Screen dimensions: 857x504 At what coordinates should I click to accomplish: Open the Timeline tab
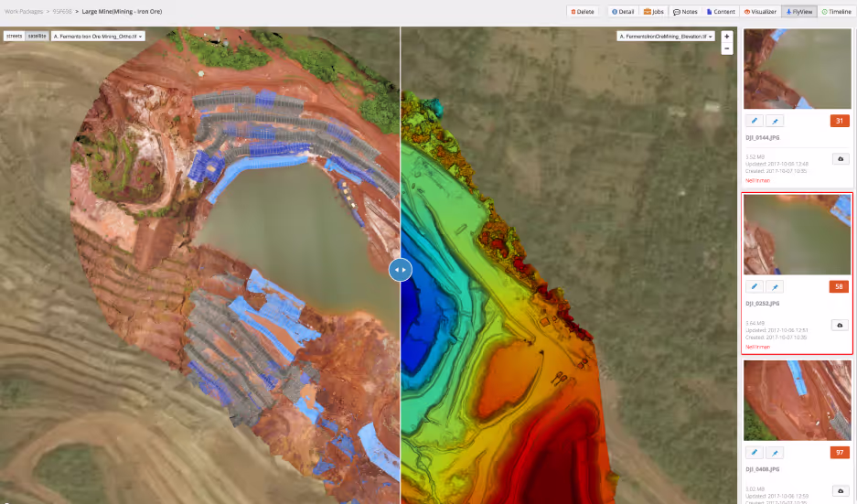pos(836,12)
